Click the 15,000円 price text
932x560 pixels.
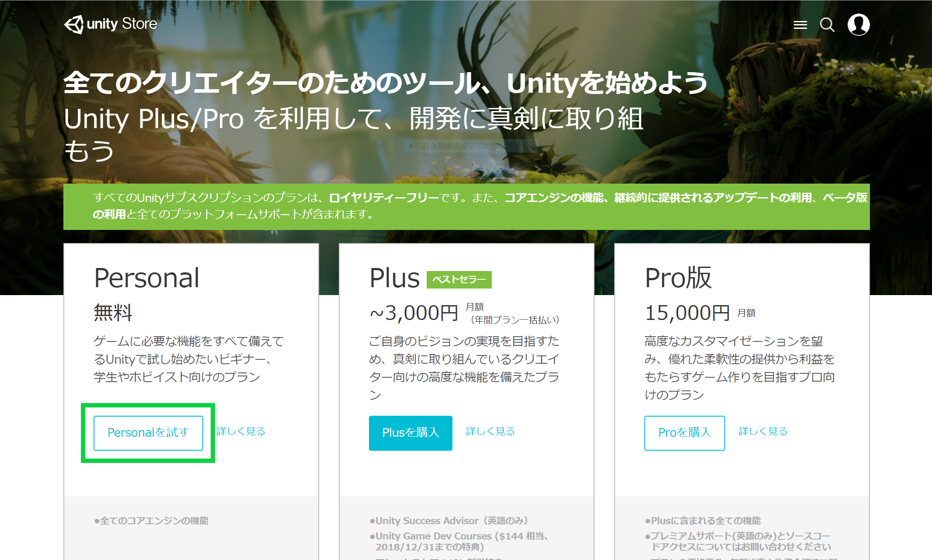click(x=687, y=313)
